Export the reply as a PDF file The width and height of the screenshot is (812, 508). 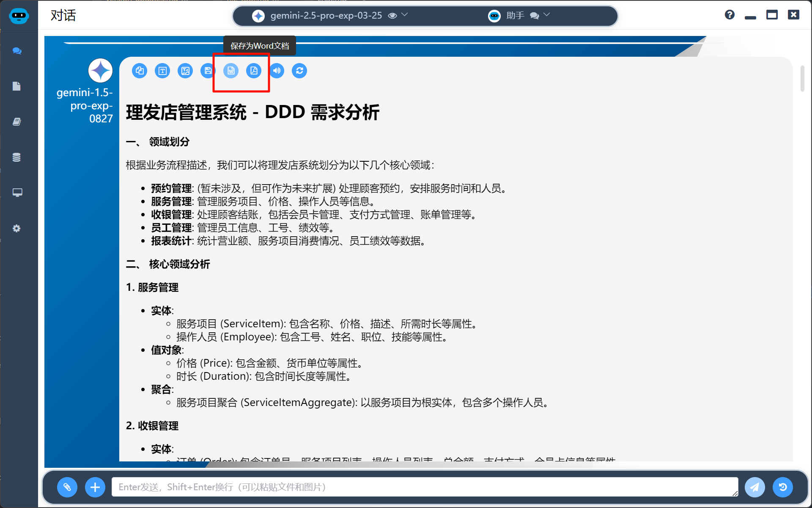[254, 71]
